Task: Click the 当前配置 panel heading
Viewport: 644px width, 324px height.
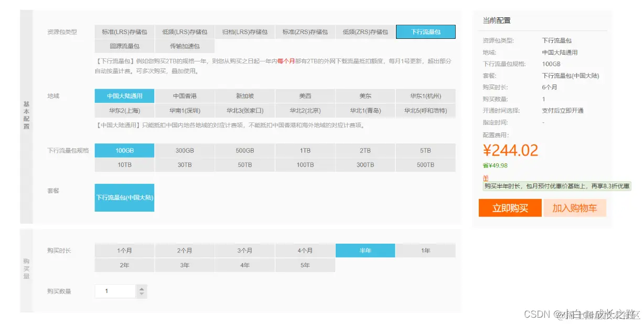Action: tap(497, 20)
